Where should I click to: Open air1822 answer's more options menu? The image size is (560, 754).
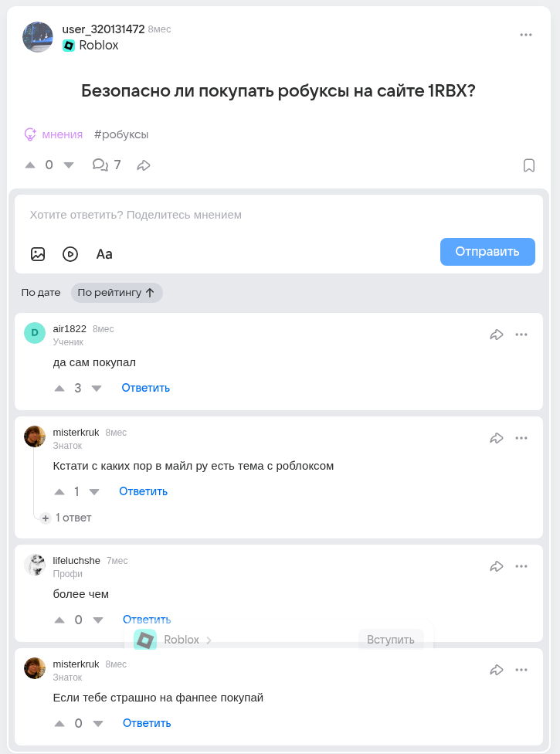pyautogui.click(x=521, y=335)
